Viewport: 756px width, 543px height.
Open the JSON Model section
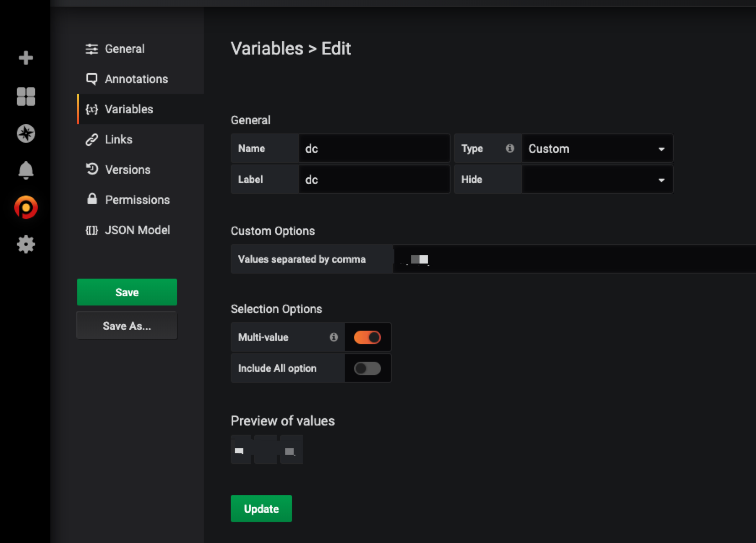point(138,230)
